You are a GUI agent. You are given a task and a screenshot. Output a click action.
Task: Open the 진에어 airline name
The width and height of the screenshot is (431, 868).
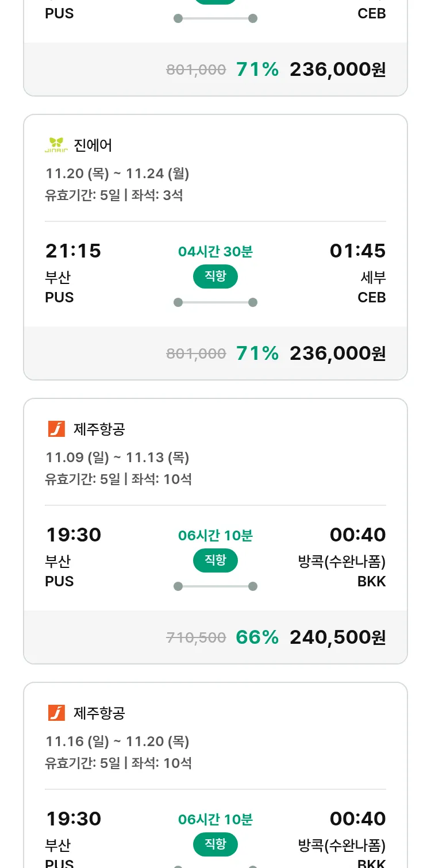[x=93, y=145]
